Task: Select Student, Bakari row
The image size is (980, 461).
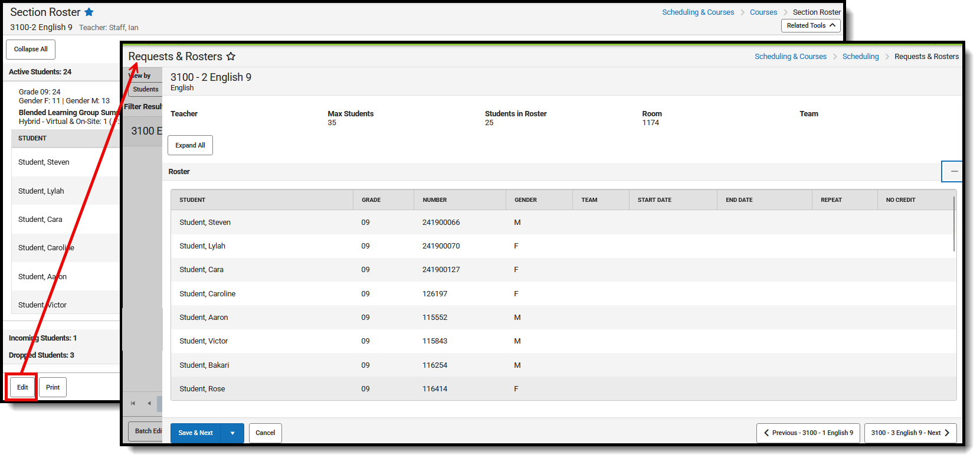Action: (563, 365)
